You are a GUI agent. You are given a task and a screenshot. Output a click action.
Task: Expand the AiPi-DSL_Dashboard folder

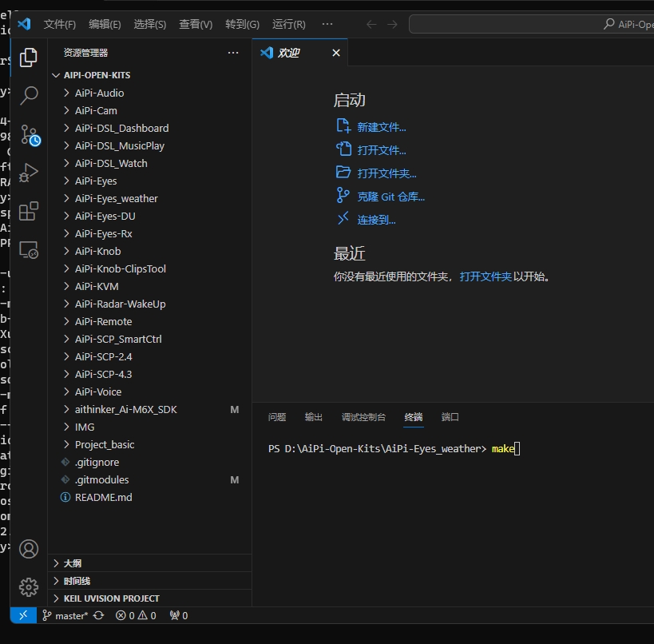click(x=150, y=128)
